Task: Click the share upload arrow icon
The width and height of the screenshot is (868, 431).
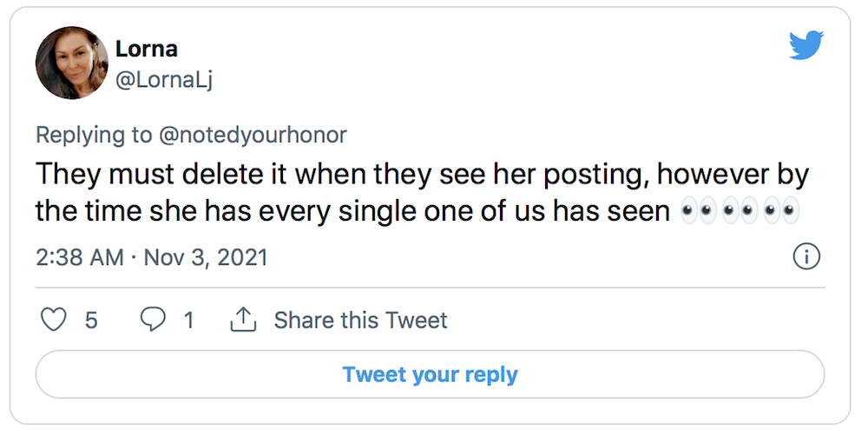Action: pyautogui.click(x=243, y=320)
